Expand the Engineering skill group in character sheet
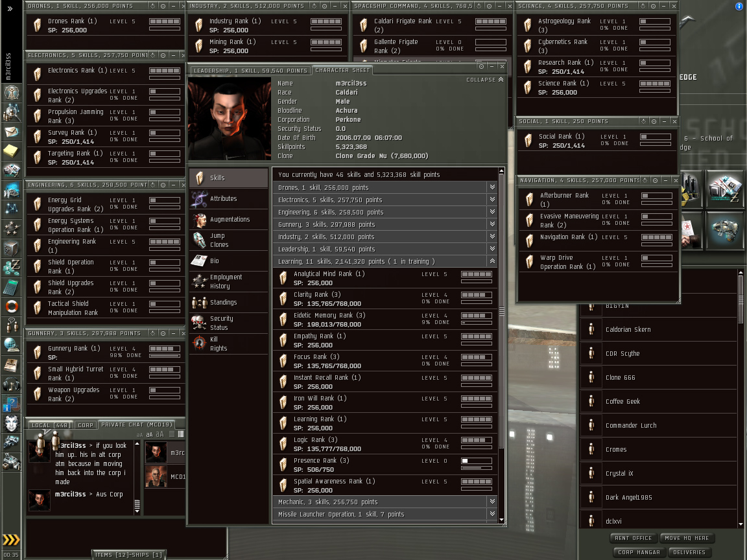The height and width of the screenshot is (560, 747). [492, 212]
